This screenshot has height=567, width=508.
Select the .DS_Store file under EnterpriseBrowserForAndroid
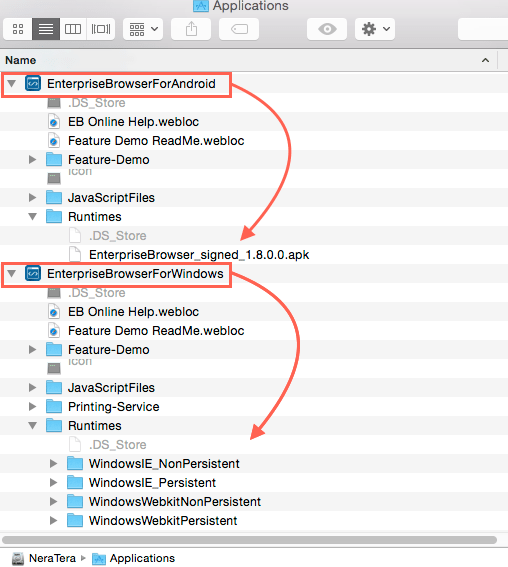(96, 103)
